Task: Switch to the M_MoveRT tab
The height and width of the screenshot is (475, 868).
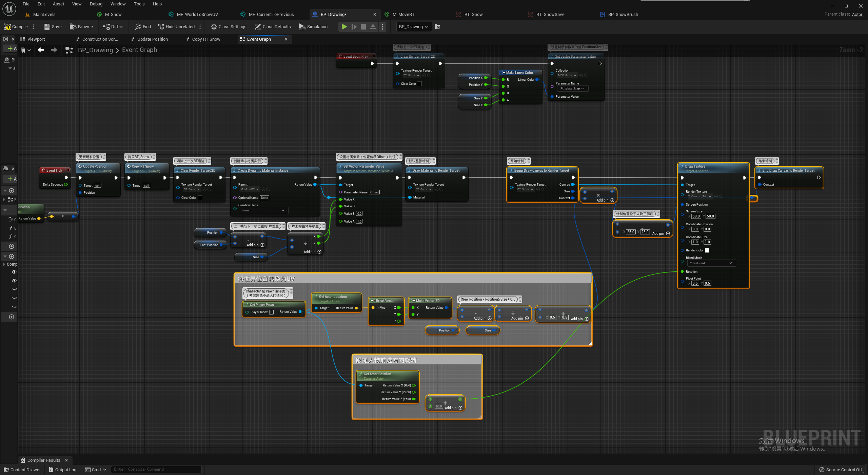Action: point(403,14)
